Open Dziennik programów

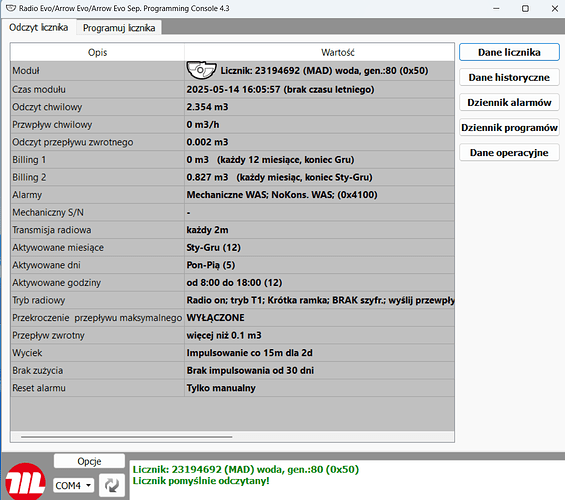[x=509, y=128]
